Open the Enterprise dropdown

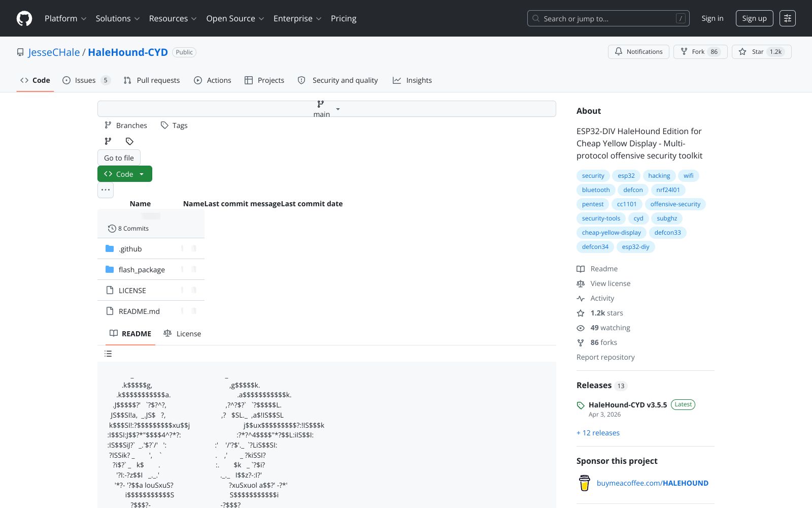click(x=297, y=18)
